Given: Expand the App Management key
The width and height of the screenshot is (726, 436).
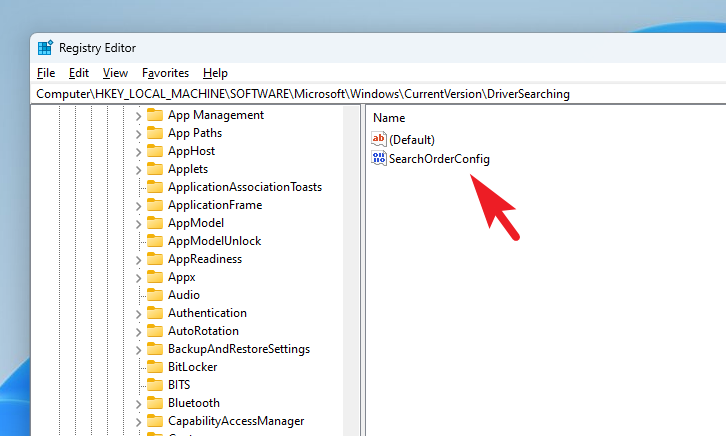Looking at the screenshot, I should point(138,116).
